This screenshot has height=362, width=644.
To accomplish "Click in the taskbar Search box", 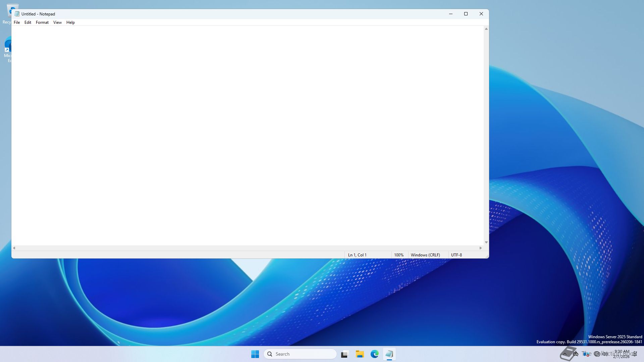I will pyautogui.click(x=300, y=354).
